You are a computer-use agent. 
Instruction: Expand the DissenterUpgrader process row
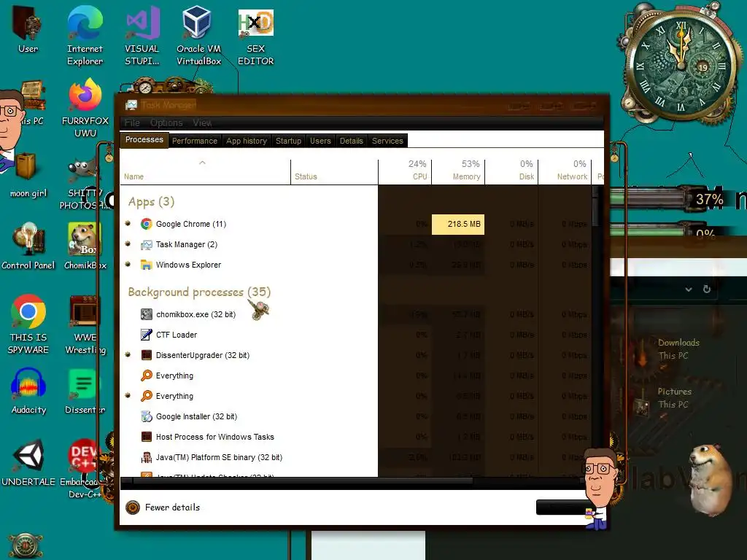(x=128, y=355)
